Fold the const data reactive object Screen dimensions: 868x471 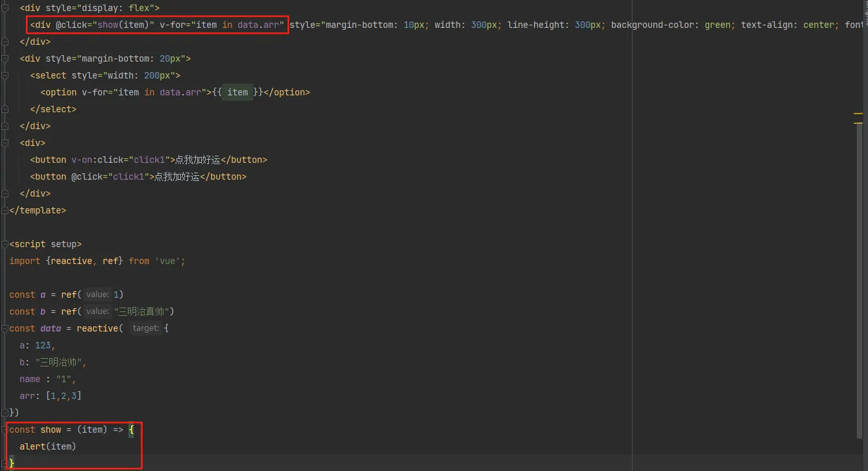(x=5, y=328)
